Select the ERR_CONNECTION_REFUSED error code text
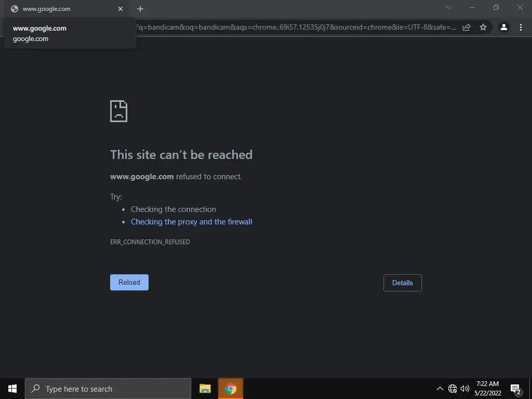Viewport: 532px width, 399px height. pyautogui.click(x=150, y=242)
